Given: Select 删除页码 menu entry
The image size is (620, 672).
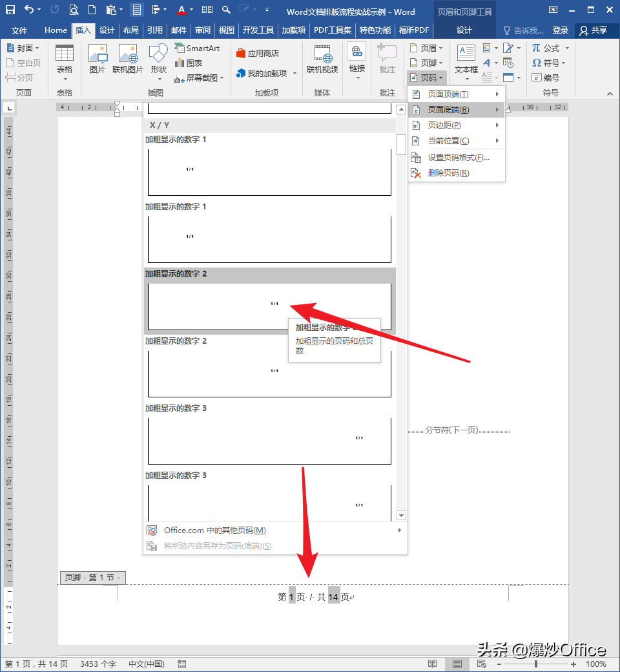Looking at the screenshot, I should pyautogui.click(x=448, y=173).
